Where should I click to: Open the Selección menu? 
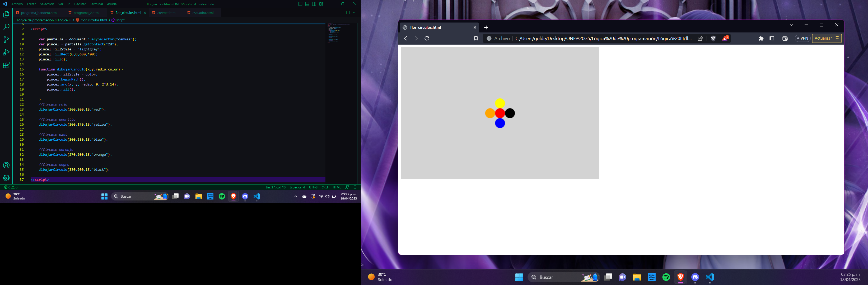coord(47,4)
